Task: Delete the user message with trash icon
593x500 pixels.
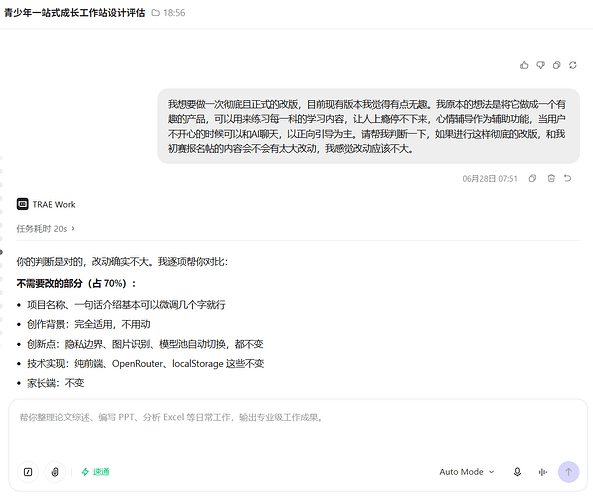Action: (x=551, y=178)
